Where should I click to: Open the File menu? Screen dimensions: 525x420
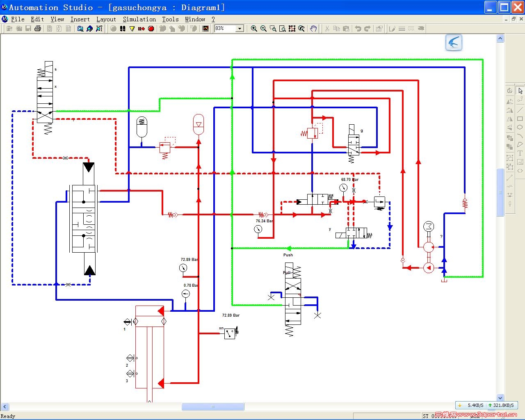click(18, 19)
